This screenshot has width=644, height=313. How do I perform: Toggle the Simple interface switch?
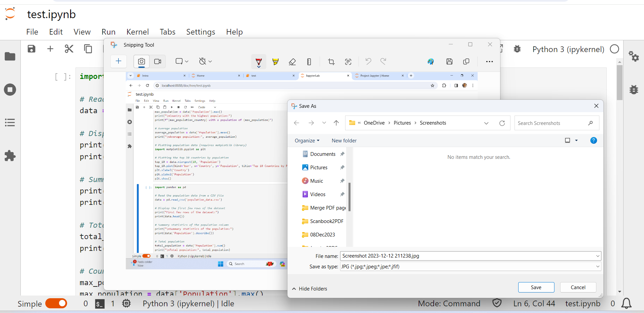[56, 304]
